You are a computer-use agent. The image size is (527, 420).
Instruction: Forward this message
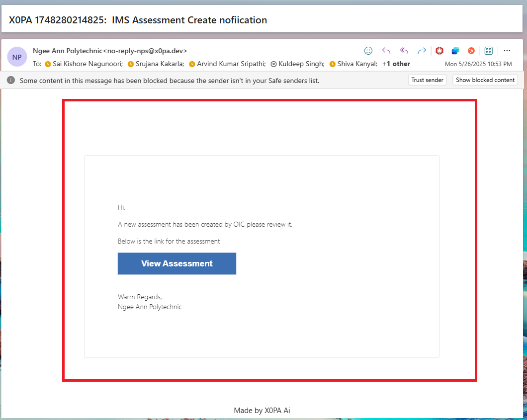422,51
